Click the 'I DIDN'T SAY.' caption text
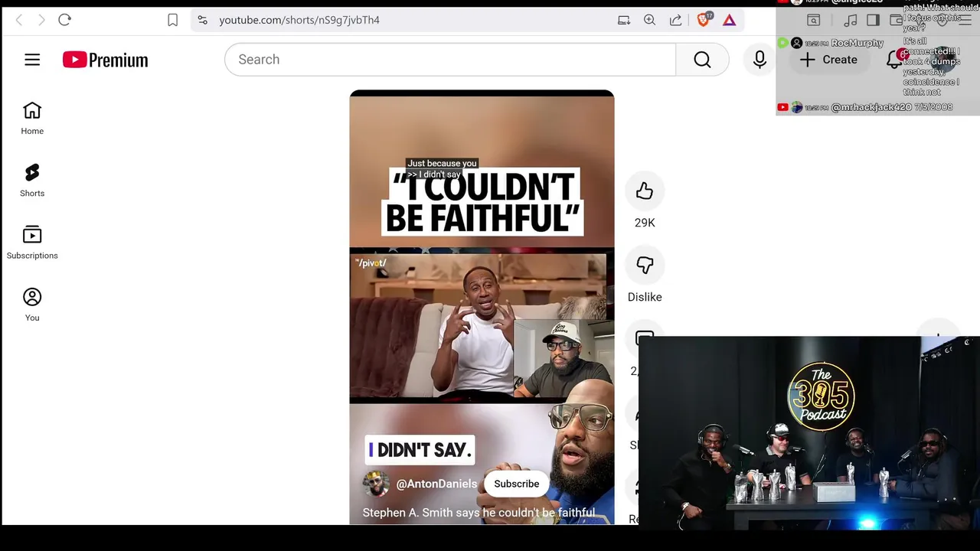The height and width of the screenshot is (551, 980). point(420,450)
